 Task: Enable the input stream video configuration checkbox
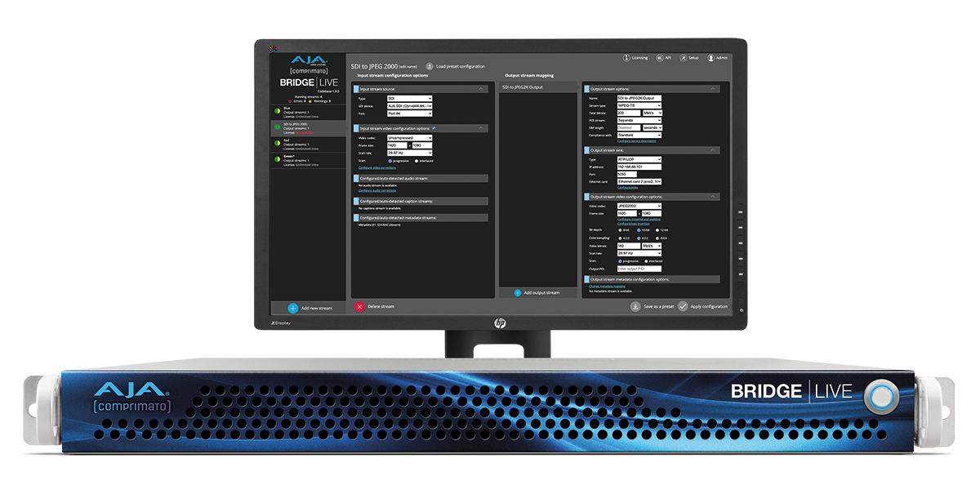click(434, 128)
